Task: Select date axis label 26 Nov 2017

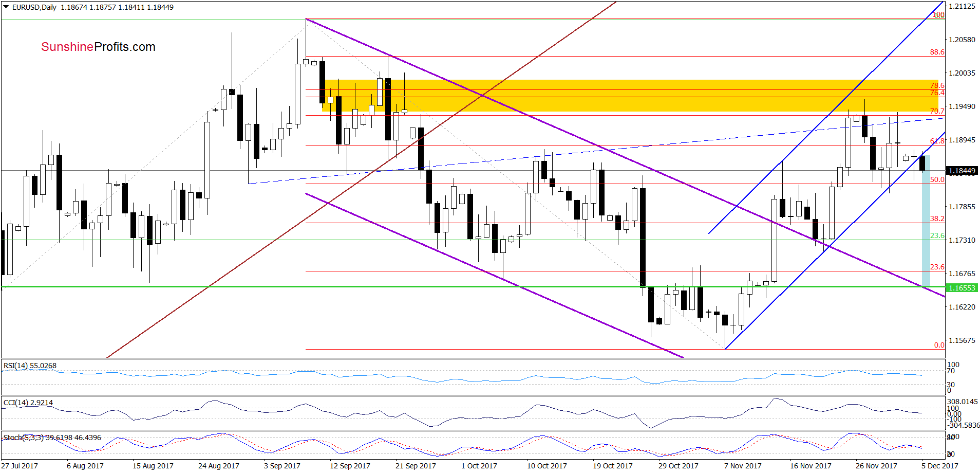Action: pyautogui.click(x=876, y=466)
